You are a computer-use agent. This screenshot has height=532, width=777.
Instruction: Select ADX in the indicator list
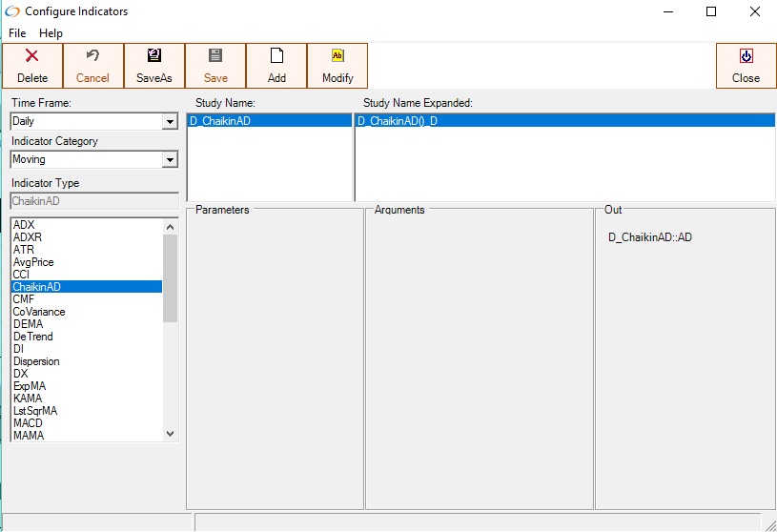pos(24,225)
